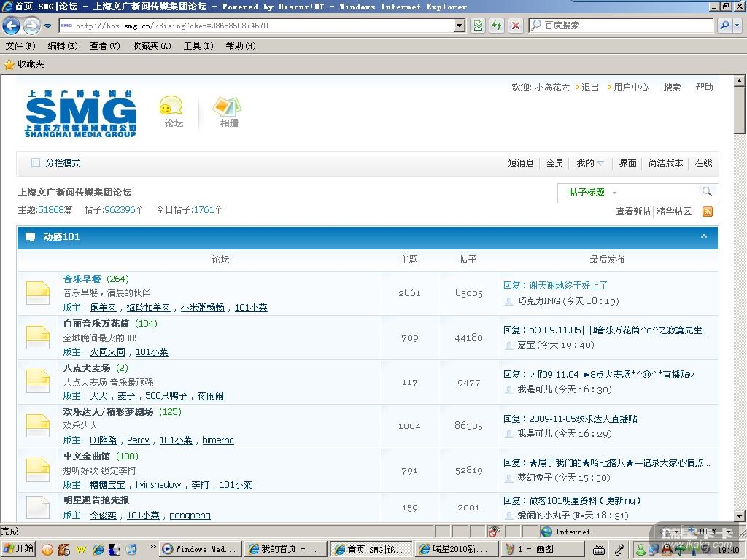Toggle the 分栏模式 checkbox
Viewport: 747px width, 560px height.
tap(36, 163)
